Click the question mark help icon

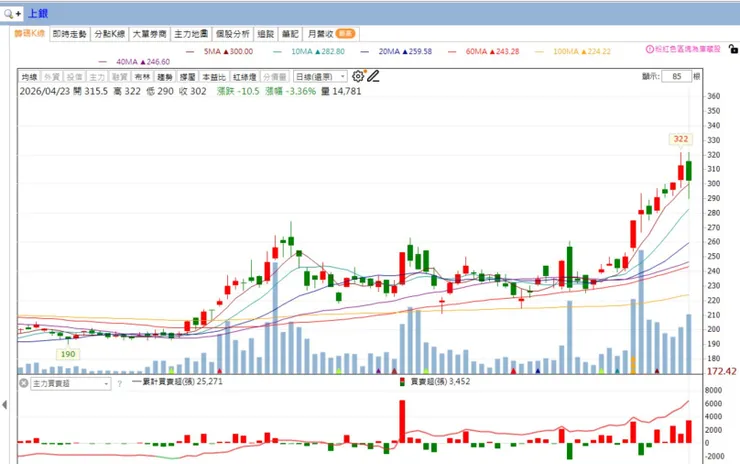119,384
